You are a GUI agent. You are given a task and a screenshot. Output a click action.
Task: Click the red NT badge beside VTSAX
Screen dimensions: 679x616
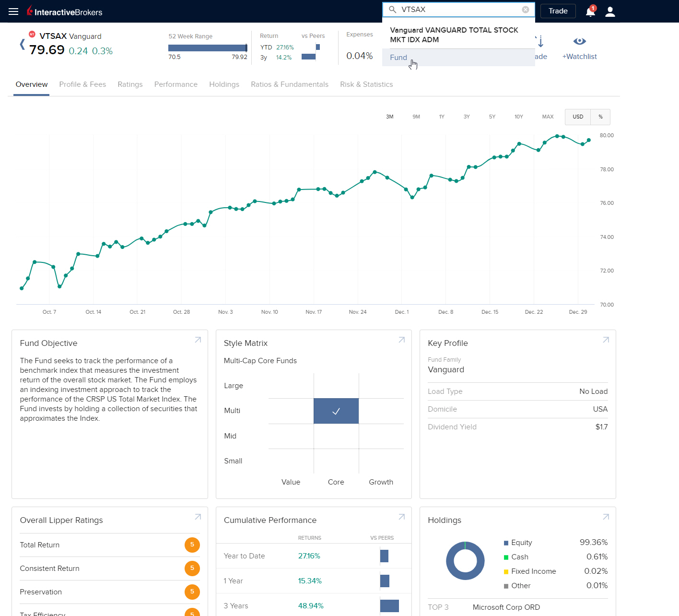32,34
